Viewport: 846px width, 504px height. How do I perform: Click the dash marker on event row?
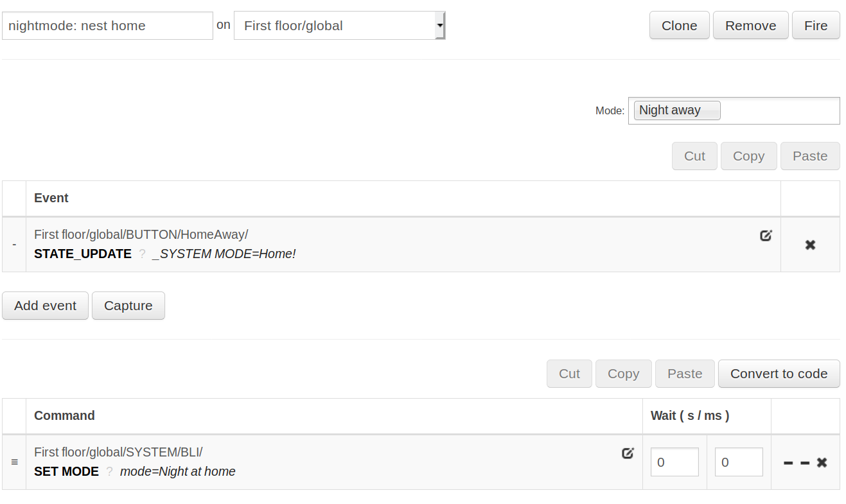click(x=14, y=245)
